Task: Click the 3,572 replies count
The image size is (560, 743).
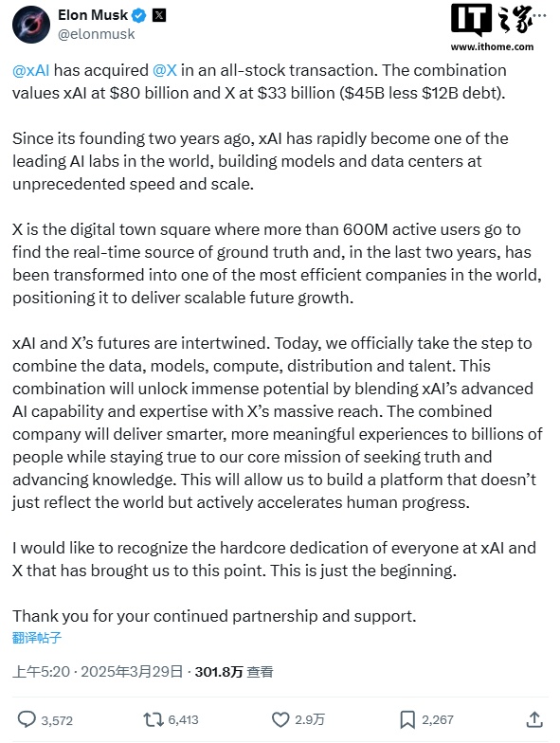Action: coord(57,720)
